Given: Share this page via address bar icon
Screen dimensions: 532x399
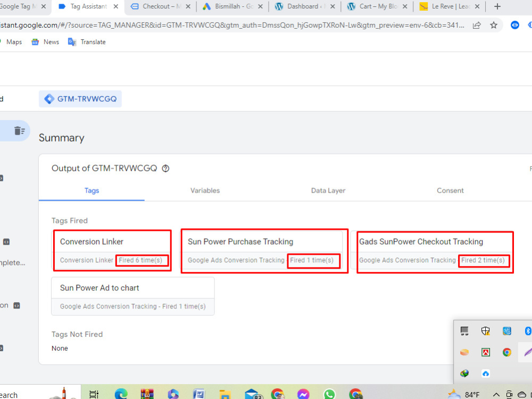Looking at the screenshot, I should point(477,25).
